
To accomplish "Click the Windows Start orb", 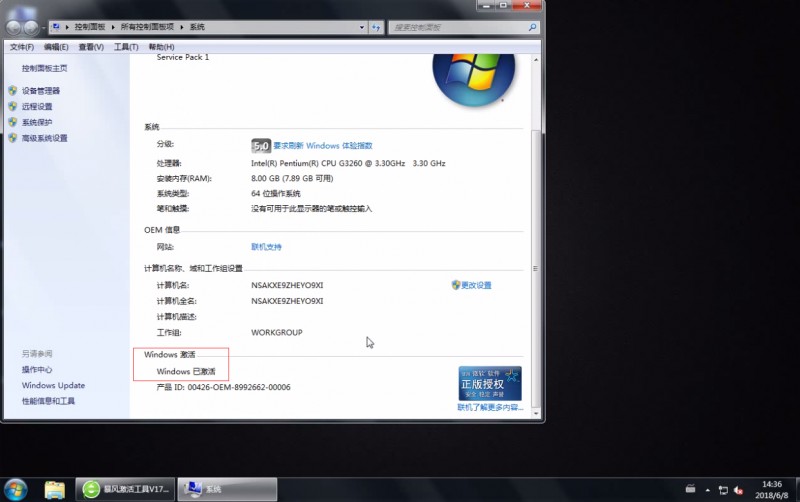I will 16,489.
